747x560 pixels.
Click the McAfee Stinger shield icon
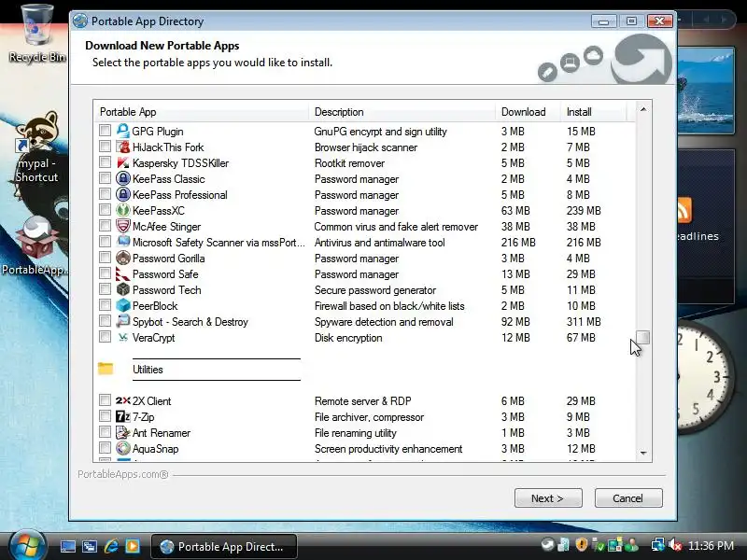click(123, 226)
